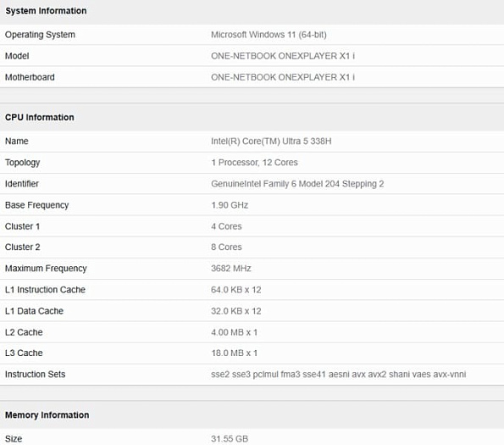Click the Base Frequency 1.90 GHz value

click(x=230, y=205)
